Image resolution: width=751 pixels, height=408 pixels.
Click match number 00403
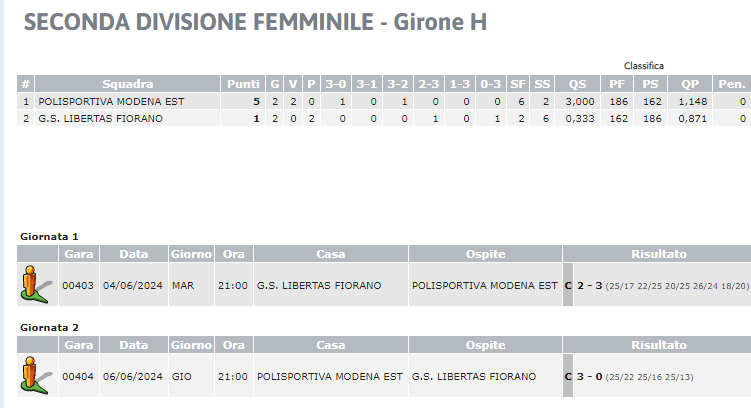tap(78, 285)
